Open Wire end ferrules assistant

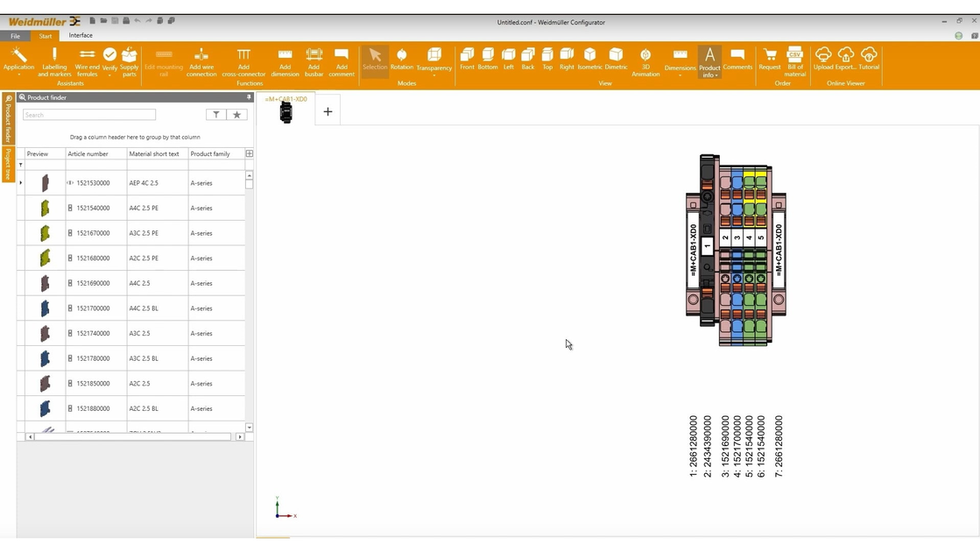87,61
